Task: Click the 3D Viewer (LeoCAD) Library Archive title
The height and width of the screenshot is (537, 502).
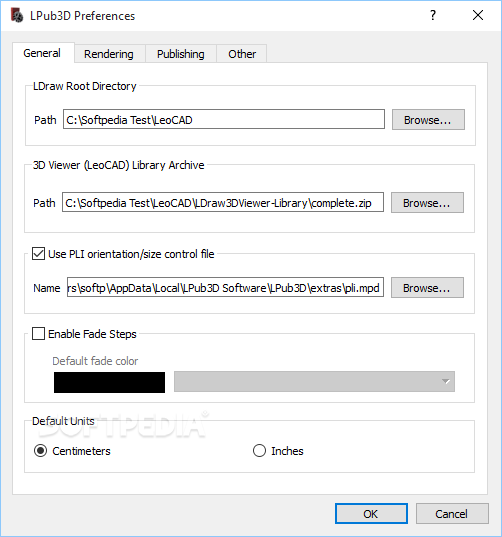Action: point(118,165)
